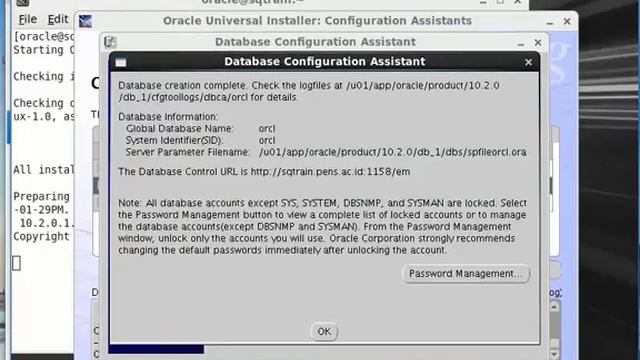Image resolution: width=640 pixels, height=360 pixels.
Task: Click the installer scrollbar up arrow
Action: click(554, 307)
